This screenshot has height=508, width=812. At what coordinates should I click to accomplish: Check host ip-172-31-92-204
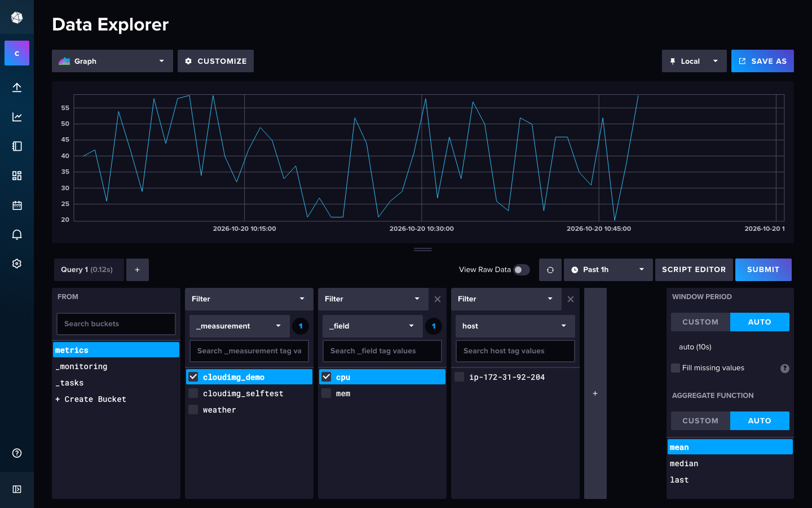pyautogui.click(x=460, y=376)
